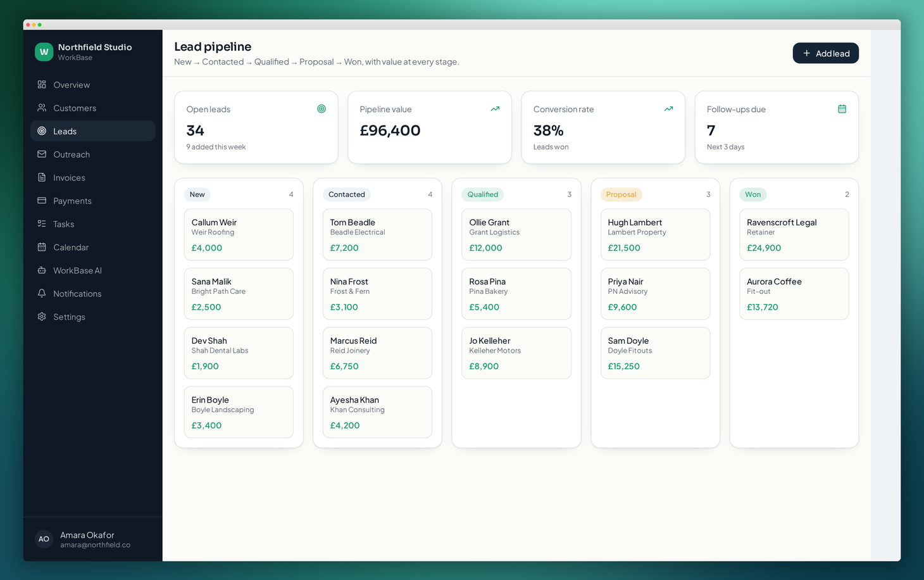Open the Settings page label
Image resolution: width=924 pixels, height=580 pixels.
point(69,317)
